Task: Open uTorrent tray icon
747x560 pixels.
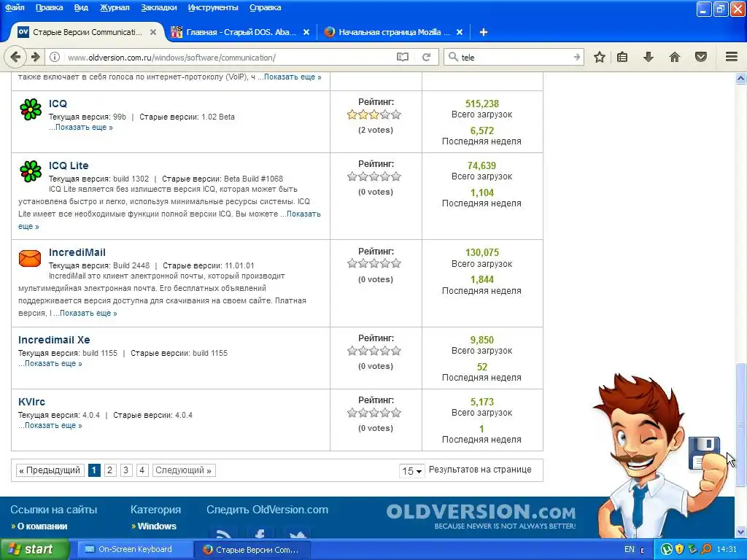Action: click(x=666, y=550)
